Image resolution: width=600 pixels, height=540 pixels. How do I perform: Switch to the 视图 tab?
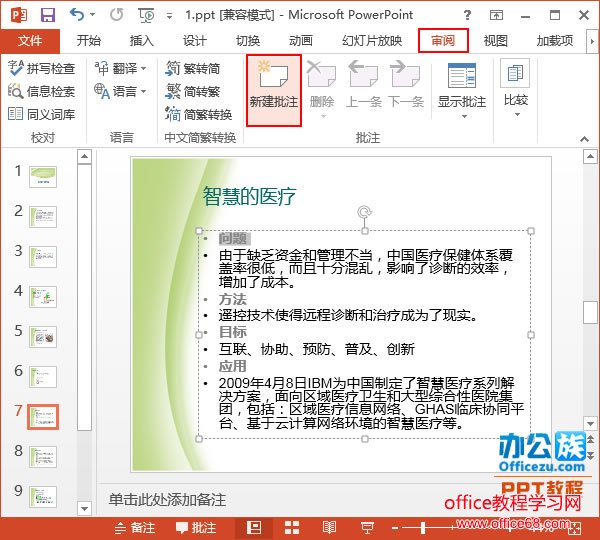[x=496, y=41]
